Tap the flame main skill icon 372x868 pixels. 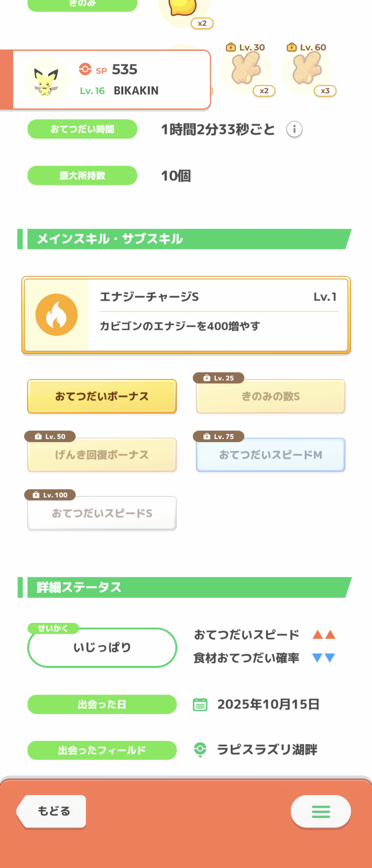[57, 315]
